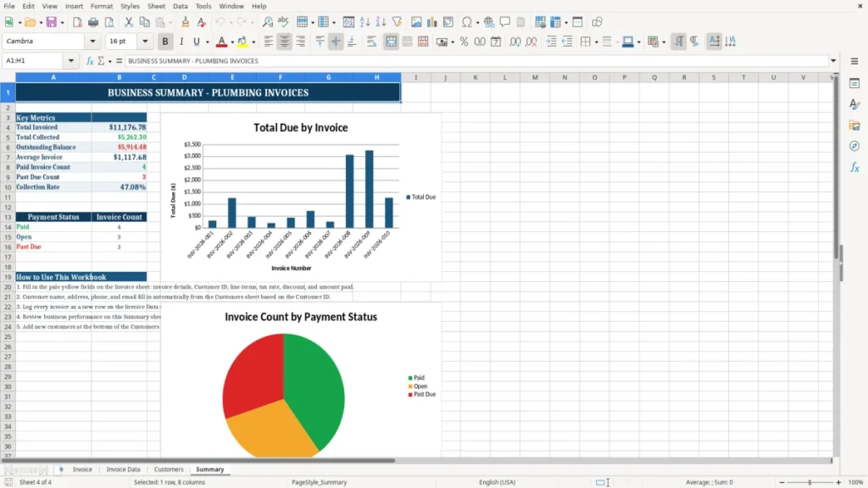868x488 pixels.
Task: Click the Copy icon
Action: (144, 22)
